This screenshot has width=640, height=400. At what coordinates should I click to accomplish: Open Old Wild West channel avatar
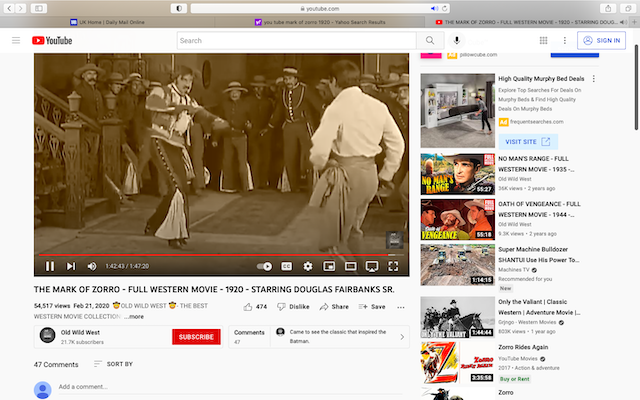(47, 336)
